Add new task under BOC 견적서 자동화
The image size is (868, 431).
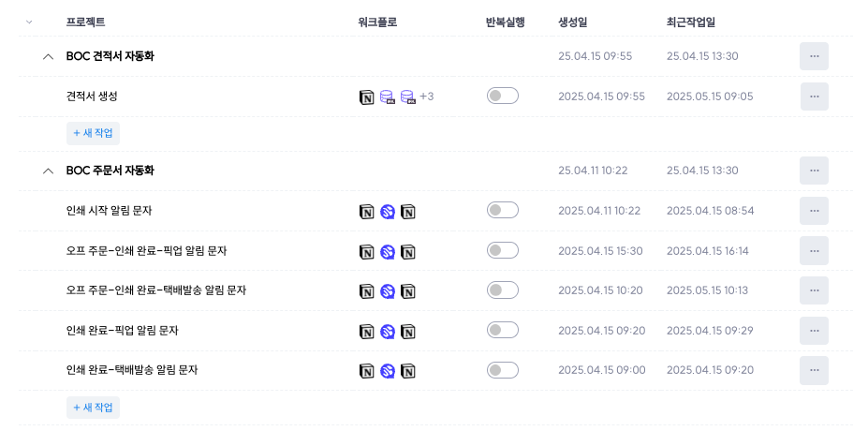pos(93,133)
